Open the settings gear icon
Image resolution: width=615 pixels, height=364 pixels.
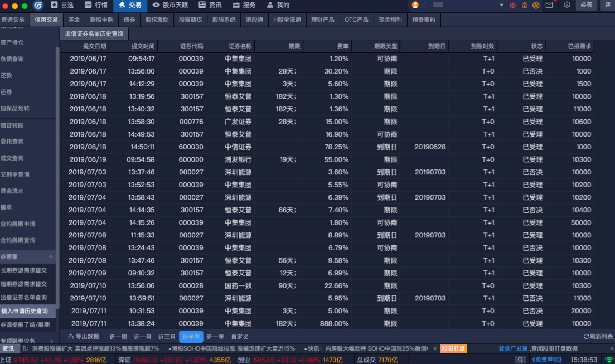click(x=566, y=5)
